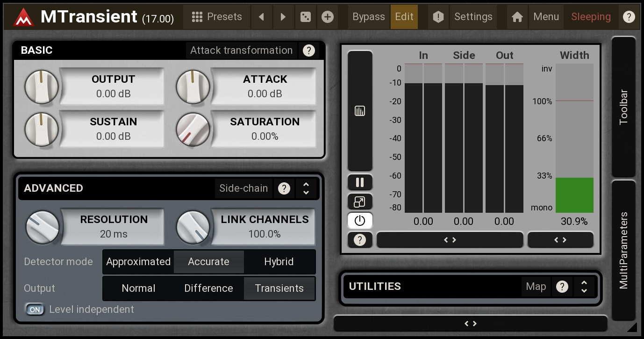Expand the ADVANCED panel up-down arrows

tap(306, 188)
